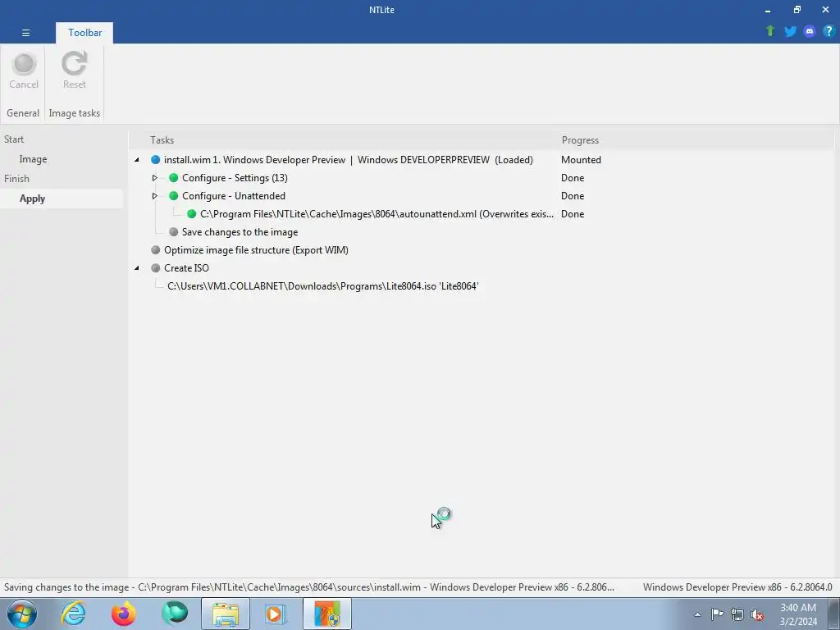The width and height of the screenshot is (840, 630).
Task: Select Configure - Unattended row
Action: pyautogui.click(x=234, y=196)
